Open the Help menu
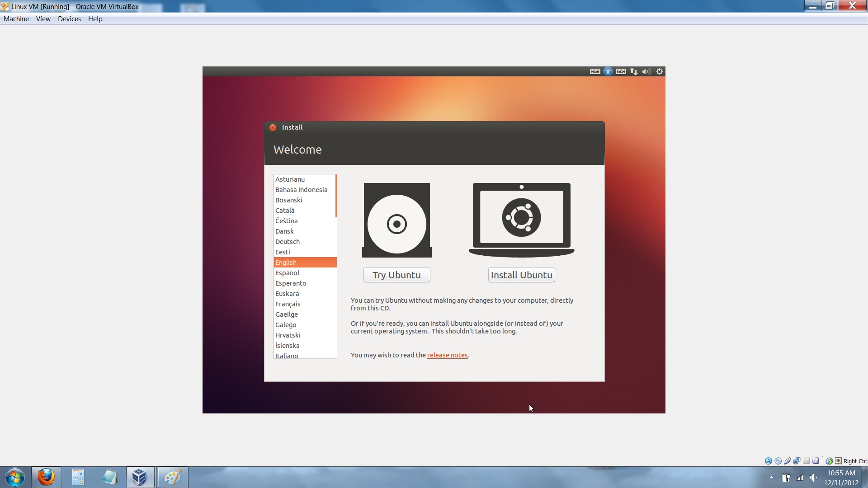Screen dimensions: 868x488 95,19
